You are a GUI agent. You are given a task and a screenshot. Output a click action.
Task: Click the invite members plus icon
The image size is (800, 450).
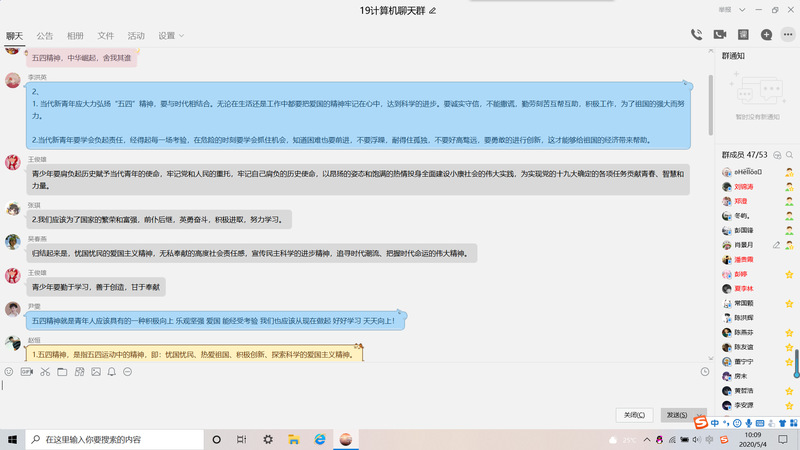pos(766,35)
